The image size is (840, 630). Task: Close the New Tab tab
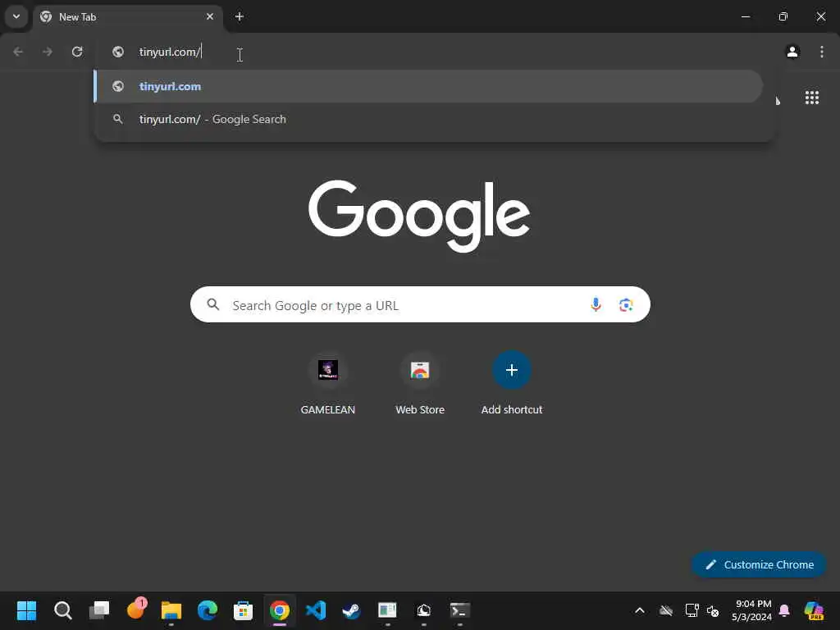pos(210,16)
